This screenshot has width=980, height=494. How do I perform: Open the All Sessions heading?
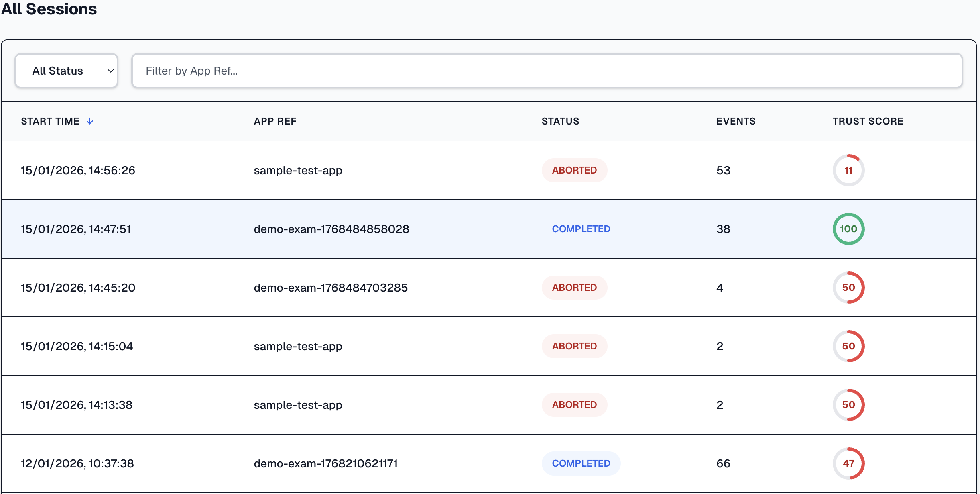pos(49,9)
